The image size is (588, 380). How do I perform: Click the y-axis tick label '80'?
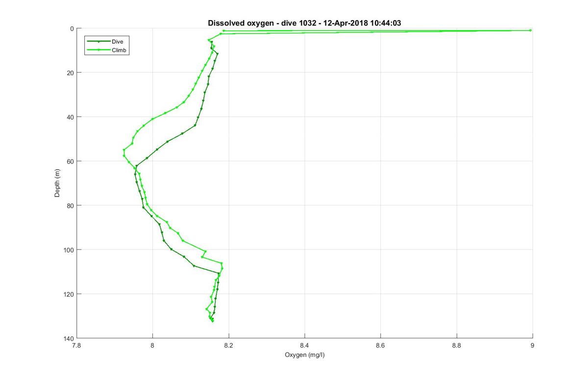pos(71,205)
